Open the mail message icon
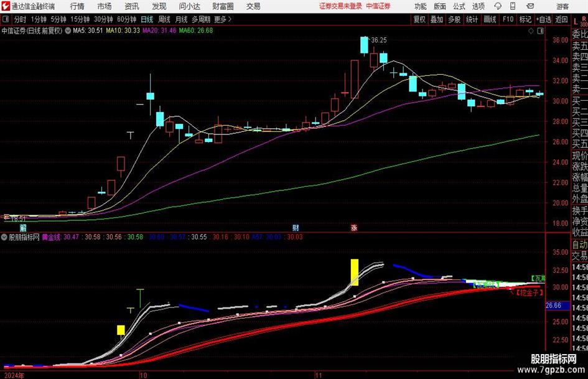Screen dimensions: 588x379 pos(530,6)
